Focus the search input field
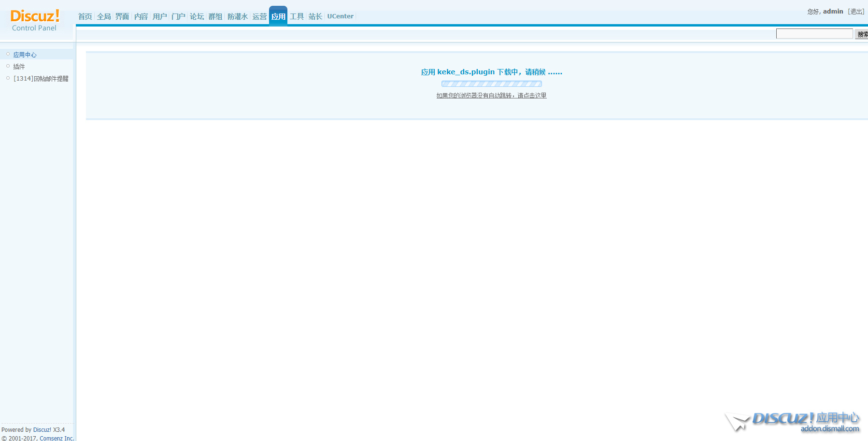This screenshot has height=441, width=868. [x=814, y=34]
